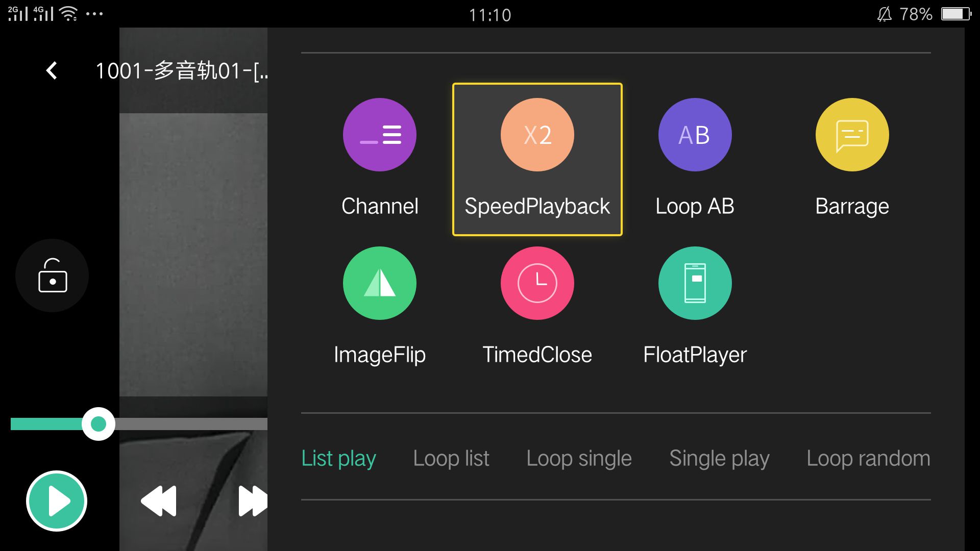Toggle the screen lock padlock
Viewport: 980px width, 551px height.
click(52, 276)
